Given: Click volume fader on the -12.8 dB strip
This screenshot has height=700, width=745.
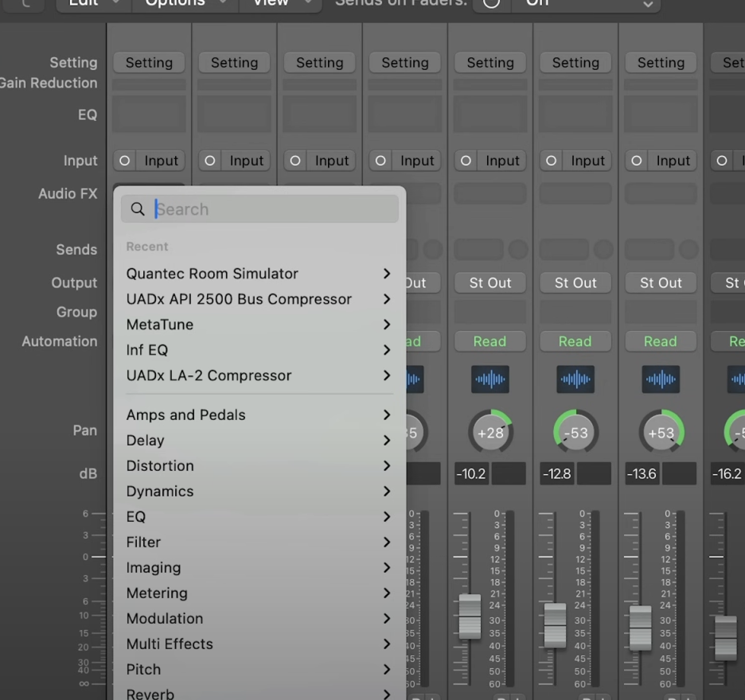Looking at the screenshot, I should (x=555, y=625).
